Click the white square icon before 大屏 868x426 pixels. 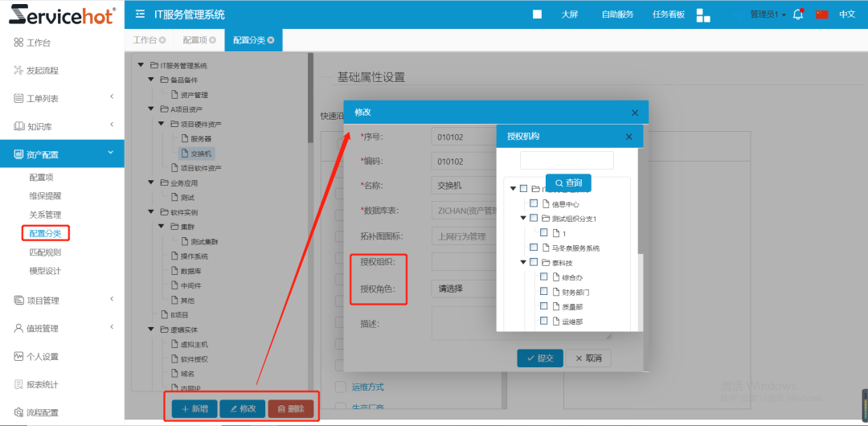point(537,14)
